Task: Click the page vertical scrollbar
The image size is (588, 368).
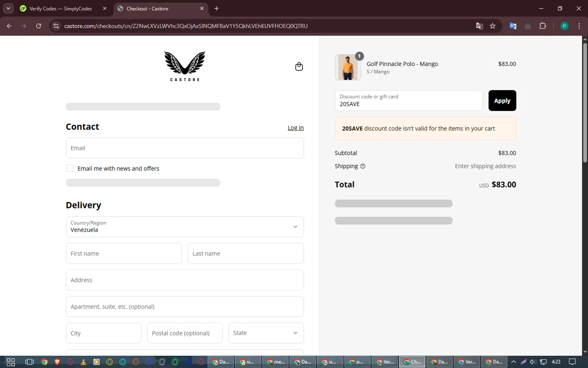Action: [585, 102]
